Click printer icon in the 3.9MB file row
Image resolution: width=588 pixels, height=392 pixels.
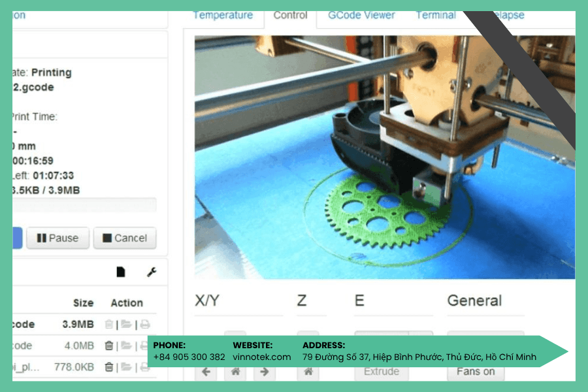145,324
